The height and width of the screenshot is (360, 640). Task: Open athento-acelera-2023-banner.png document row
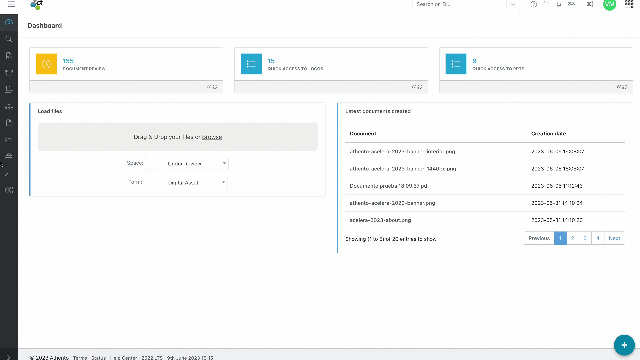pyautogui.click(x=484, y=203)
